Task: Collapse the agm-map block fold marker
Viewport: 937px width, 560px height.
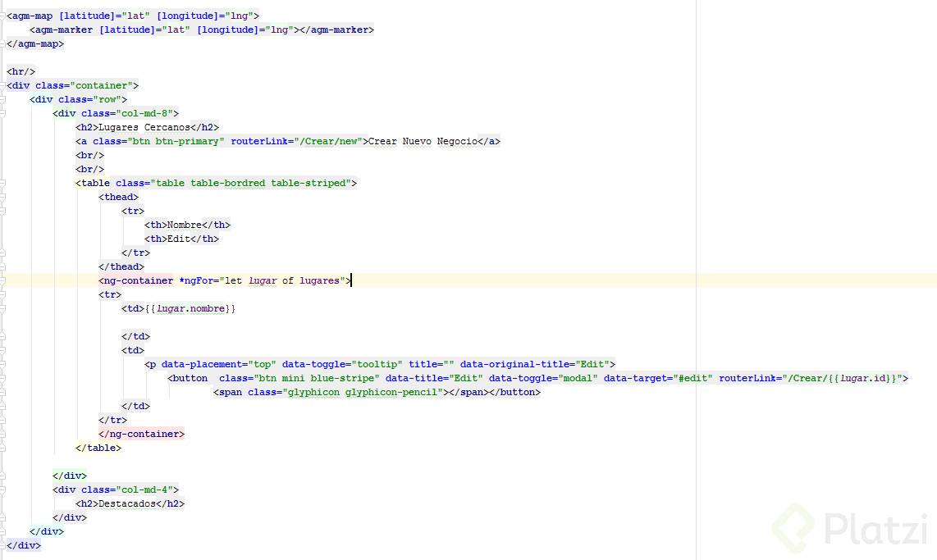Action: tap(2, 16)
